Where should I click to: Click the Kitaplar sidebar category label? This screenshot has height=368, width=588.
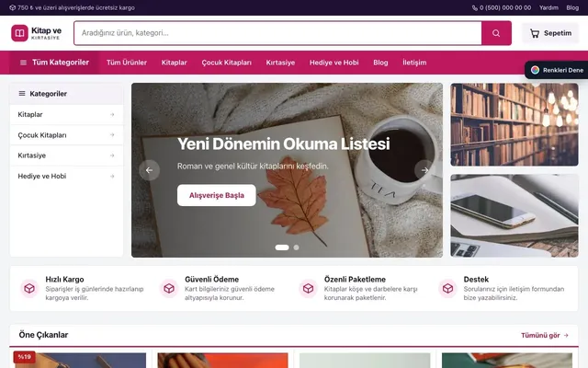pyautogui.click(x=30, y=114)
